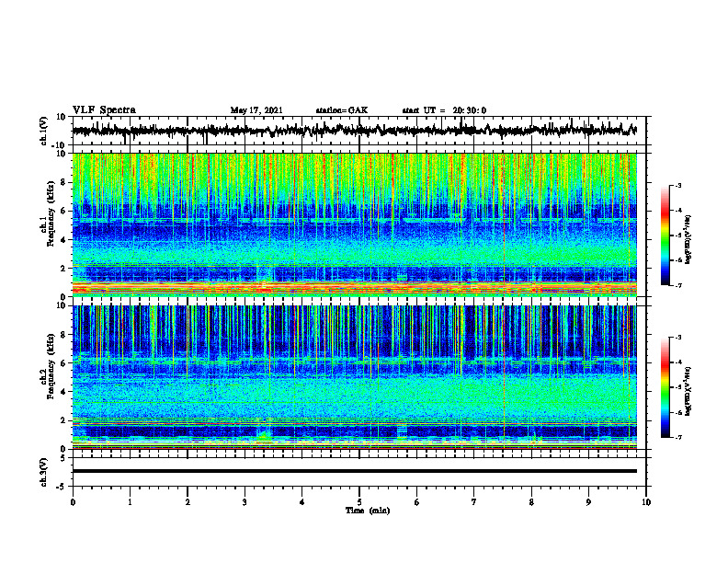
Task: Click the "station=GAK" header label
Action: tap(342, 110)
